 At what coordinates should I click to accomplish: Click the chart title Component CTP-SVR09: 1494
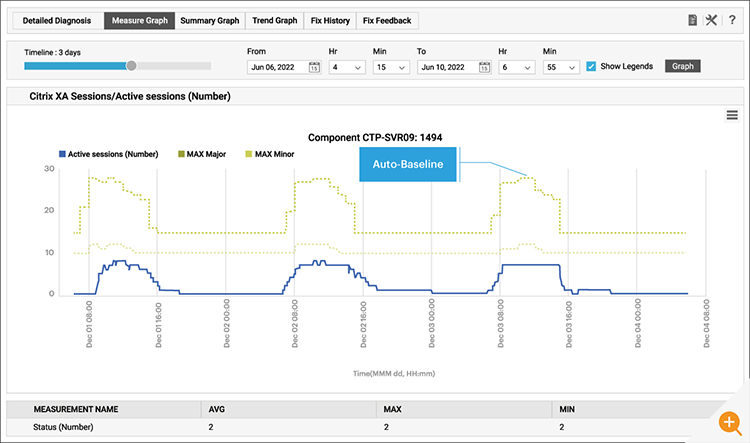375,138
